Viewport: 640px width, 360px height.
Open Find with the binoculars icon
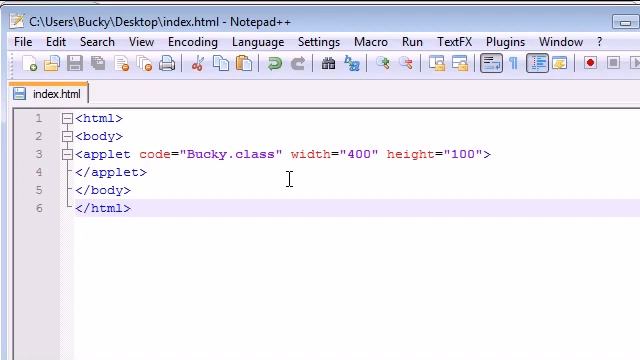[x=328, y=64]
